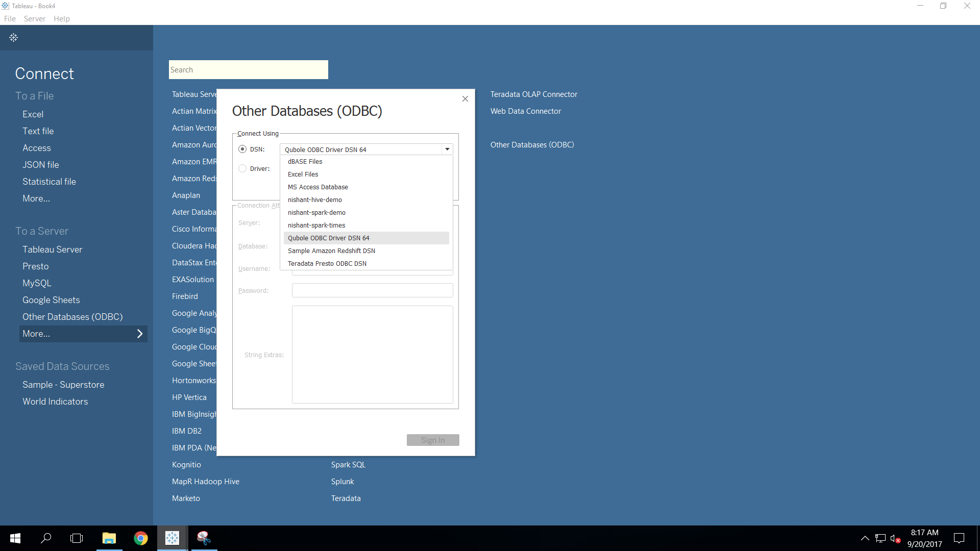Connect to an Access file
980x551 pixels.
click(37, 148)
